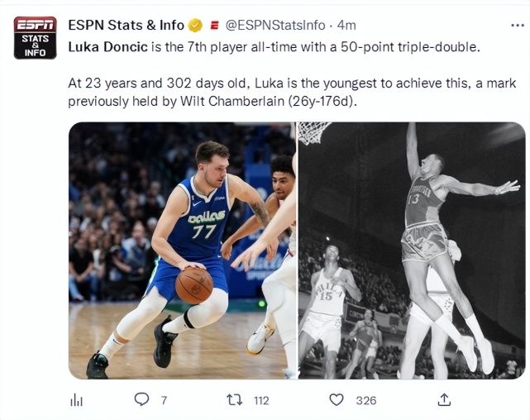Open the black-and-white Wilt Chamberlain photo
Viewport: 530px width, 420px height.
[411, 251]
